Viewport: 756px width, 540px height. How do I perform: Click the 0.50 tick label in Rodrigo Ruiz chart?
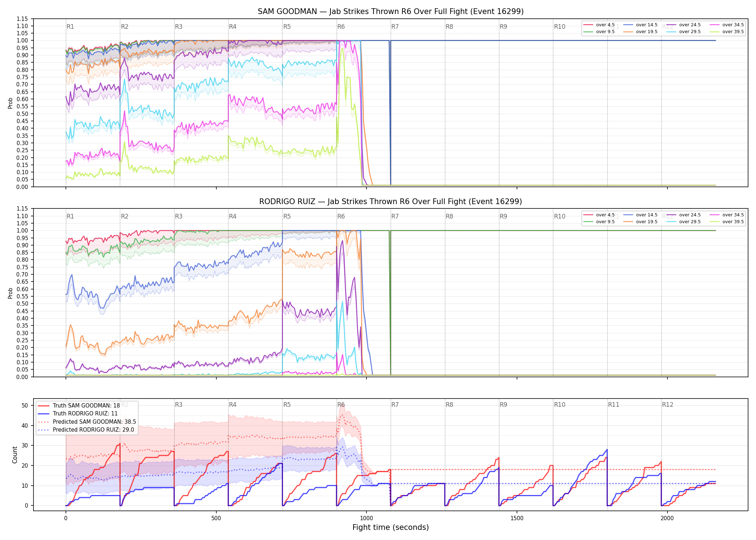22,303
